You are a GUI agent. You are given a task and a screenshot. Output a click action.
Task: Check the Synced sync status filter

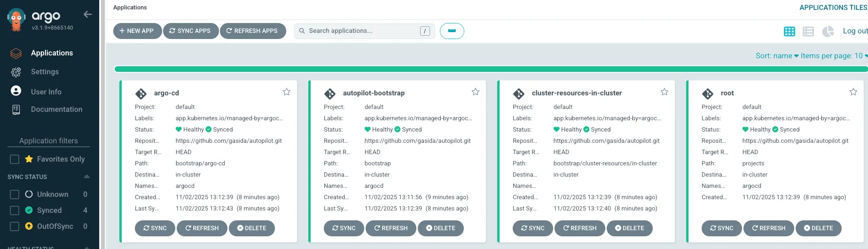(15, 210)
